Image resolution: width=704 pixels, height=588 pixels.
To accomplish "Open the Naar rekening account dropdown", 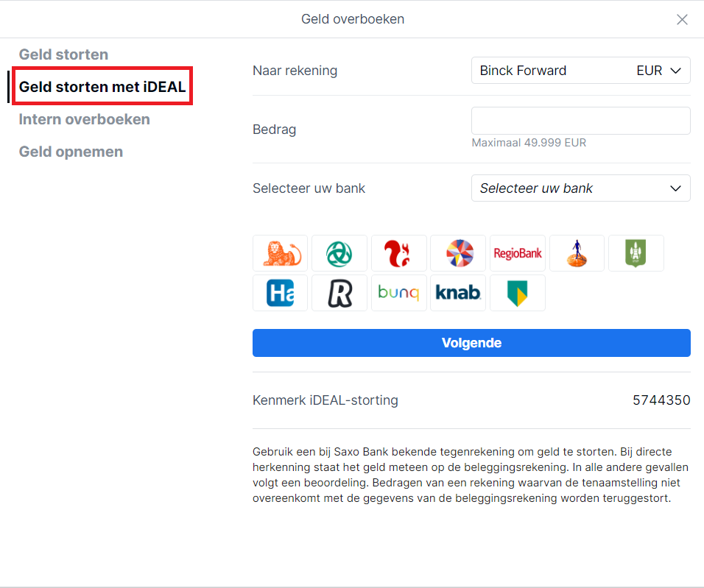I will point(580,71).
